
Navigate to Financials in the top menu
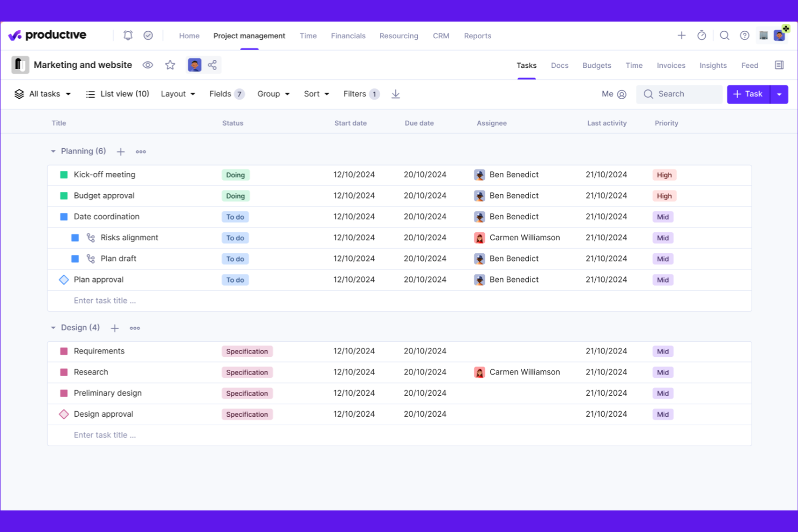click(x=348, y=36)
